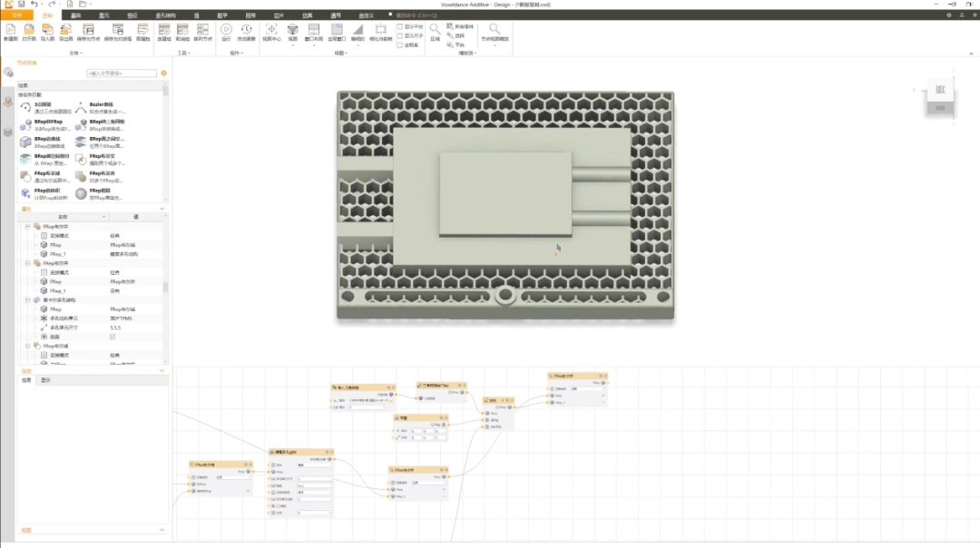
Task: Toggle the 截面 checkbox in properties
Action: coord(113,337)
